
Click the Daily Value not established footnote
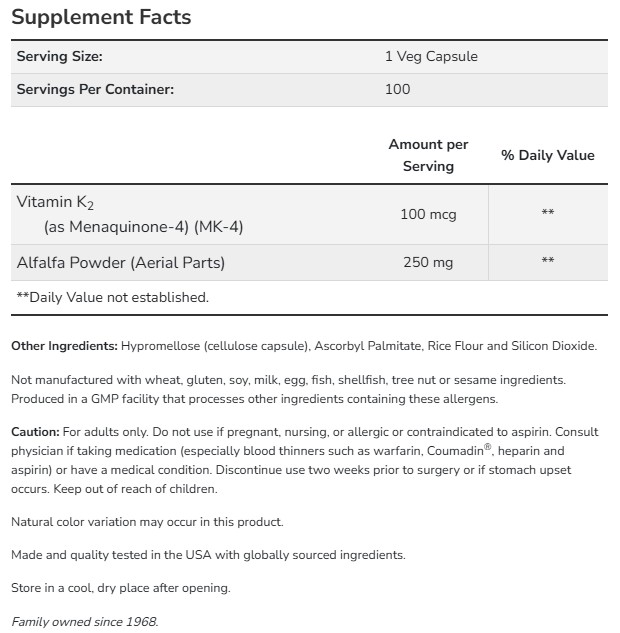click(x=113, y=297)
